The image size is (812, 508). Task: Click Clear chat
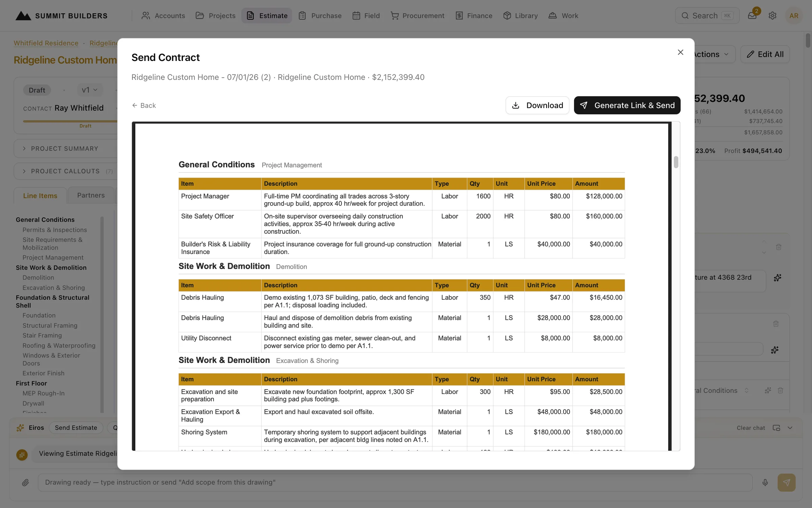click(751, 428)
